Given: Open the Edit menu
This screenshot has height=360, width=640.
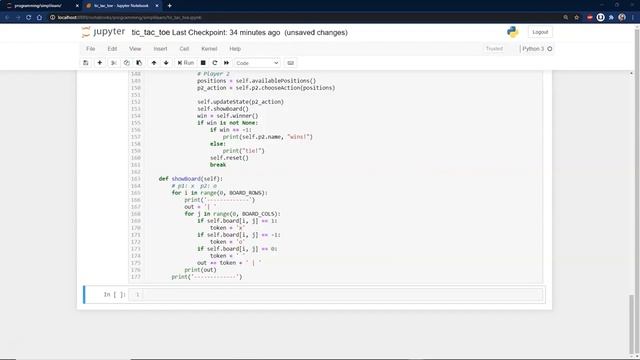Looking at the screenshot, I should (x=112, y=49).
